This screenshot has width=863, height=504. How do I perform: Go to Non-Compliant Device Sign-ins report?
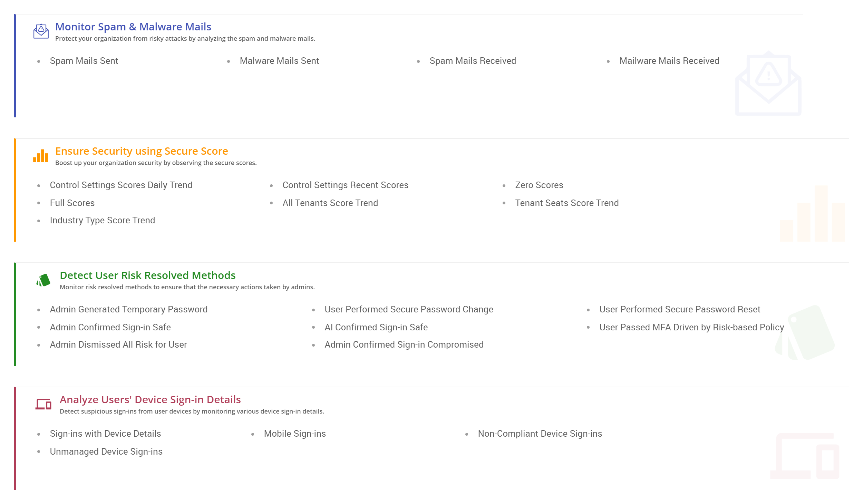coord(540,434)
